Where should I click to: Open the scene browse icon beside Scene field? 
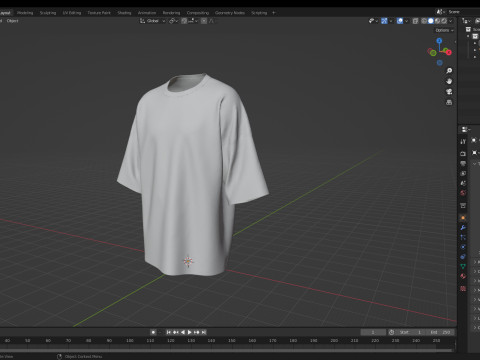[x=441, y=12]
